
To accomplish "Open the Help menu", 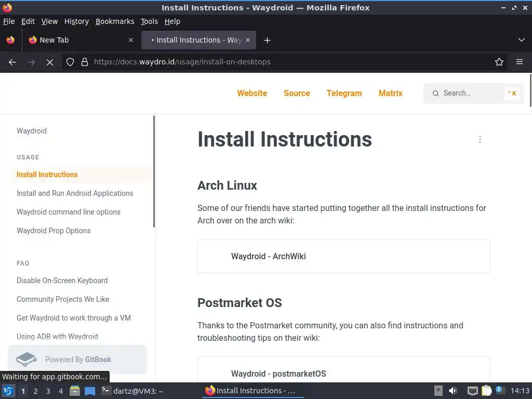I will (x=172, y=21).
